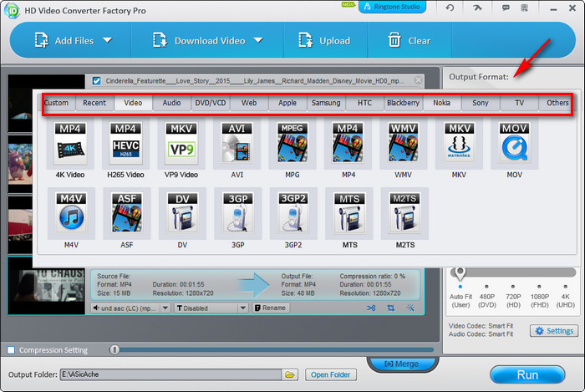Switch to the Custom tab

(56, 103)
